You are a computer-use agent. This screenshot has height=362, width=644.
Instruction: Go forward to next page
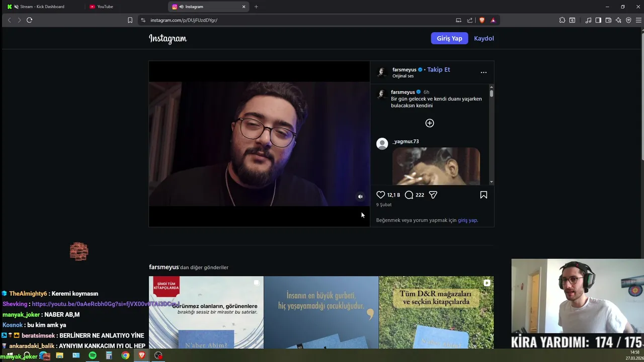(19, 20)
